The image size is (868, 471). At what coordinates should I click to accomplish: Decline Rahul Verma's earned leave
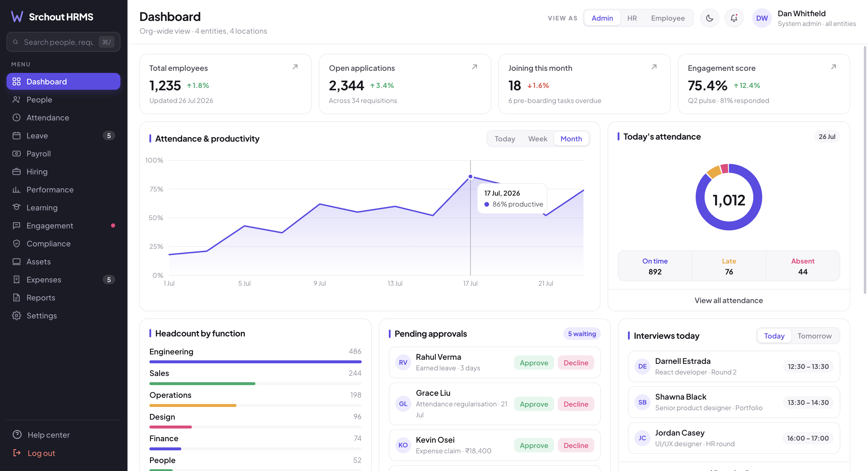576,363
